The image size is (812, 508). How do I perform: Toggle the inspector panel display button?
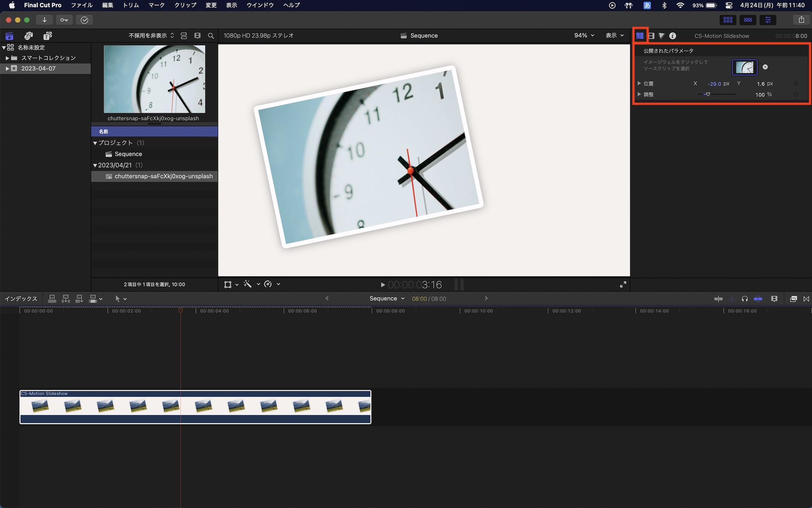tap(768, 19)
